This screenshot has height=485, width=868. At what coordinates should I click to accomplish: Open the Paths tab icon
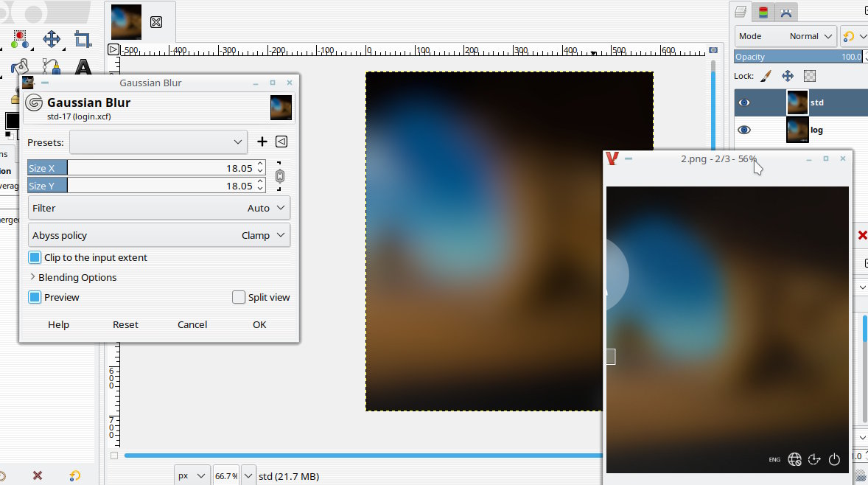coord(785,13)
